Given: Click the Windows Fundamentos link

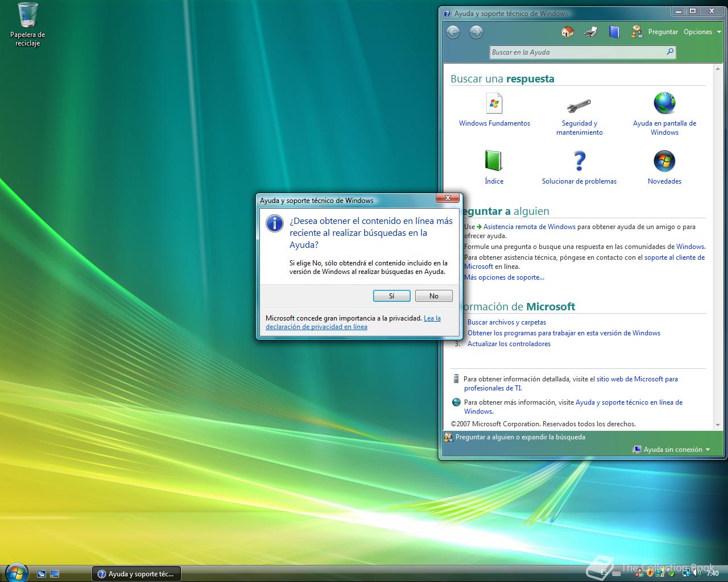Looking at the screenshot, I should click(494, 123).
